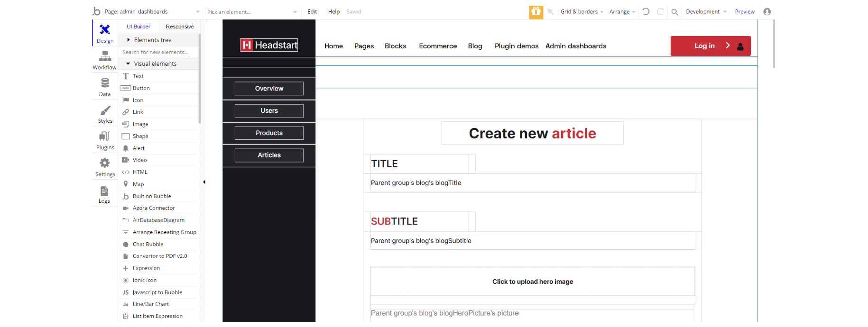Expand the Elements tree section
This screenshot has width=868, height=327.
(159, 40)
